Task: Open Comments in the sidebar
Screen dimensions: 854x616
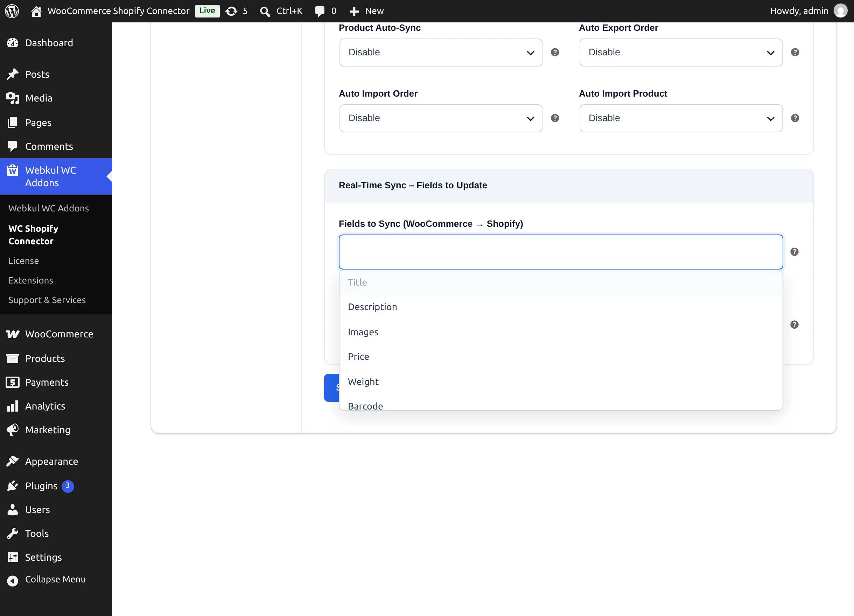Action: (56, 146)
